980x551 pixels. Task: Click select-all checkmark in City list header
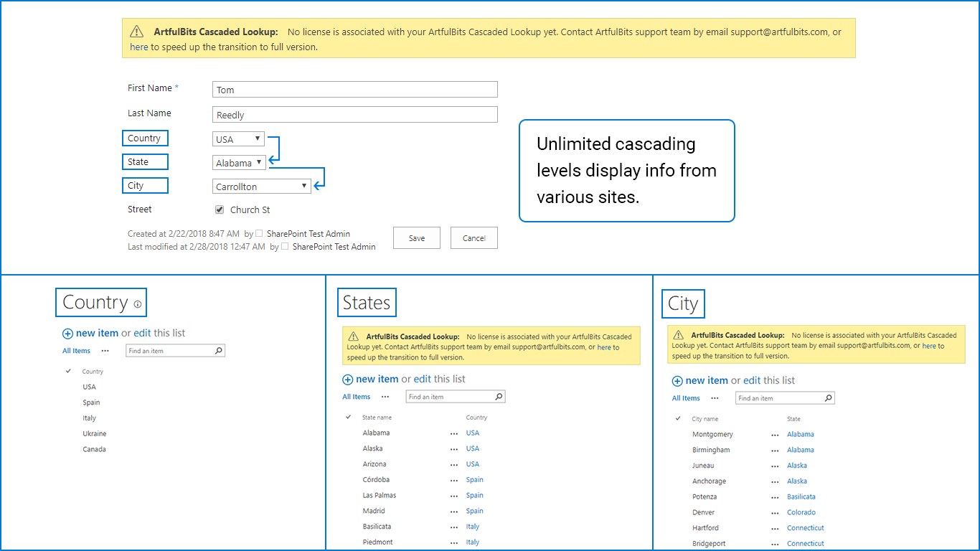pyautogui.click(x=678, y=419)
